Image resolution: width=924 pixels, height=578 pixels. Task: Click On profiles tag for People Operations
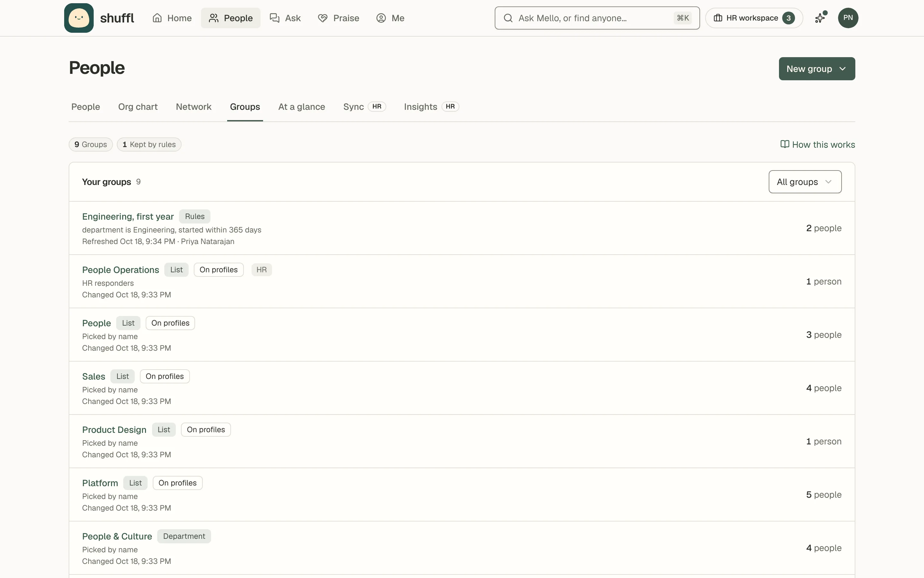218,270
